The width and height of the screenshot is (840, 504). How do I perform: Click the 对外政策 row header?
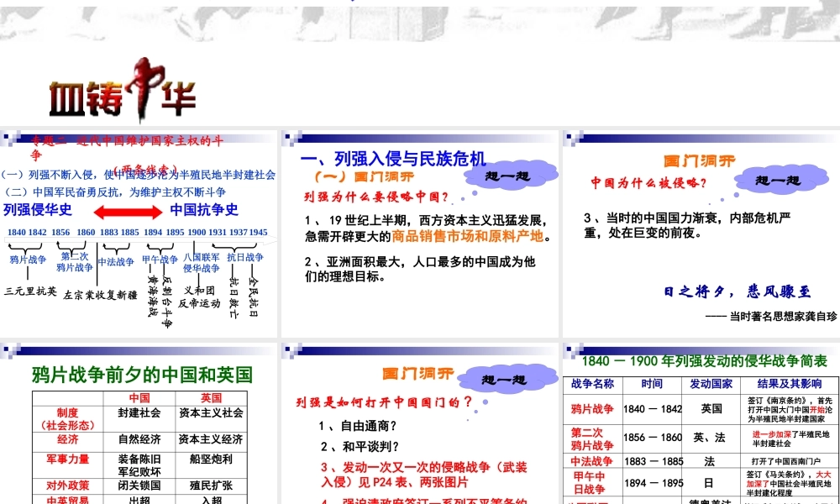68,486
